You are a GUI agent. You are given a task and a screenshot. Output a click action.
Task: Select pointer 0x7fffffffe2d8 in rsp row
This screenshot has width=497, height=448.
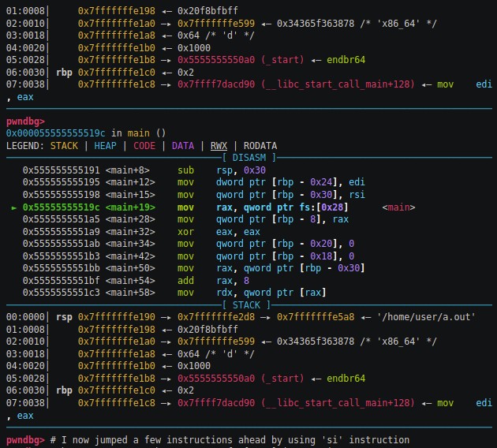(x=216, y=317)
